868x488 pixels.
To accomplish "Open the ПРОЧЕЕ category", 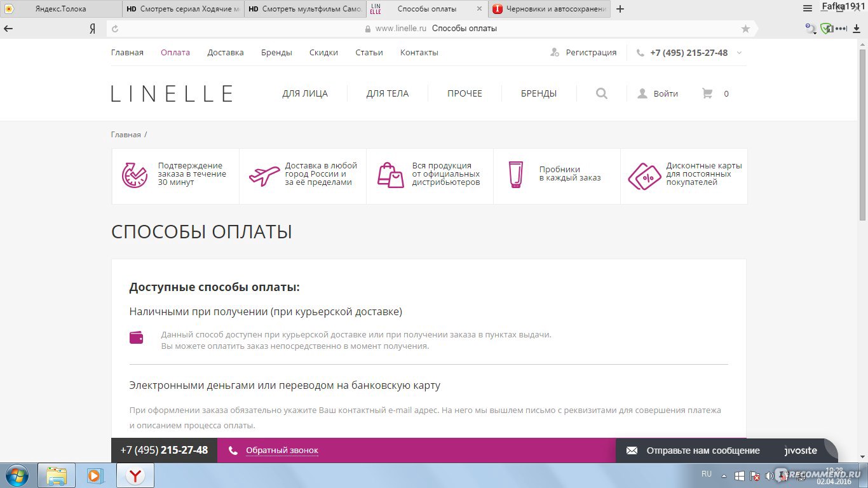I will (x=465, y=93).
